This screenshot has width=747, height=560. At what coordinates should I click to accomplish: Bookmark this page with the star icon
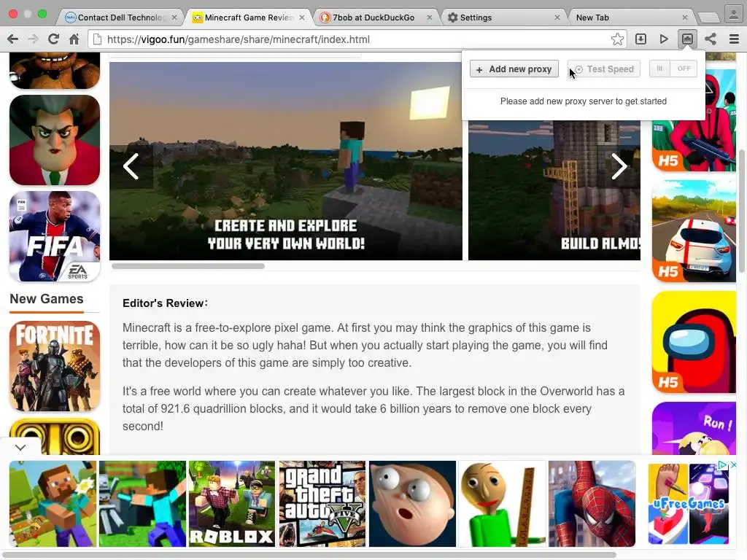[617, 39]
